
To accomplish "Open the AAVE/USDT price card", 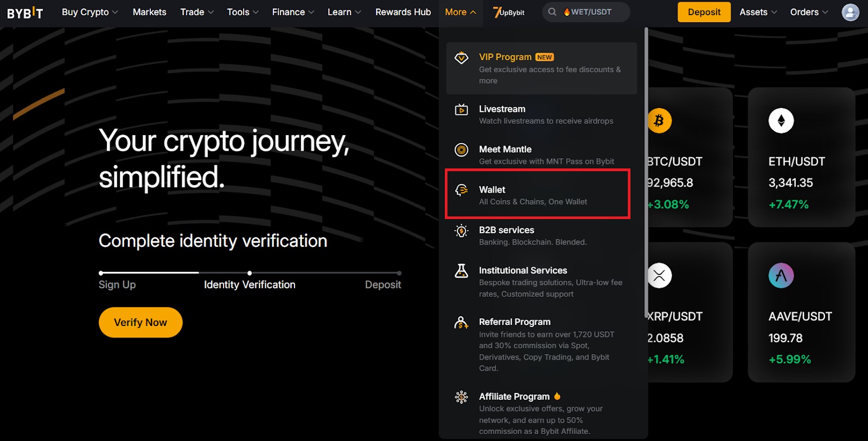I will tap(801, 312).
